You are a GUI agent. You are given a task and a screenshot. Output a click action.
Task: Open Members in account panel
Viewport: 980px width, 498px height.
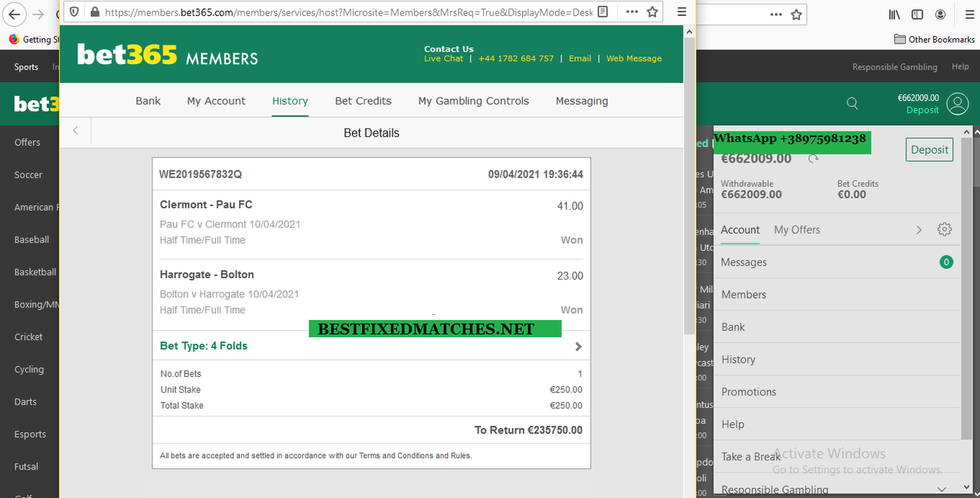coord(837,294)
